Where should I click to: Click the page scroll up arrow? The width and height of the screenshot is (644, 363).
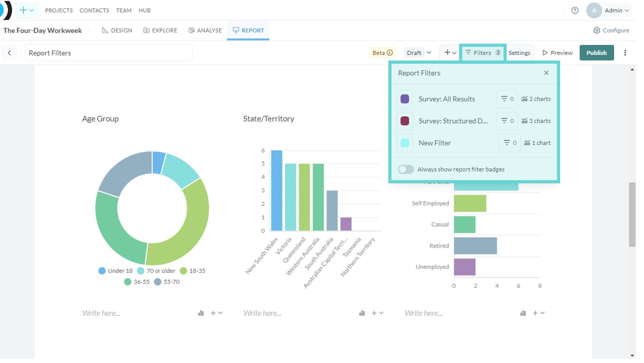click(x=632, y=69)
